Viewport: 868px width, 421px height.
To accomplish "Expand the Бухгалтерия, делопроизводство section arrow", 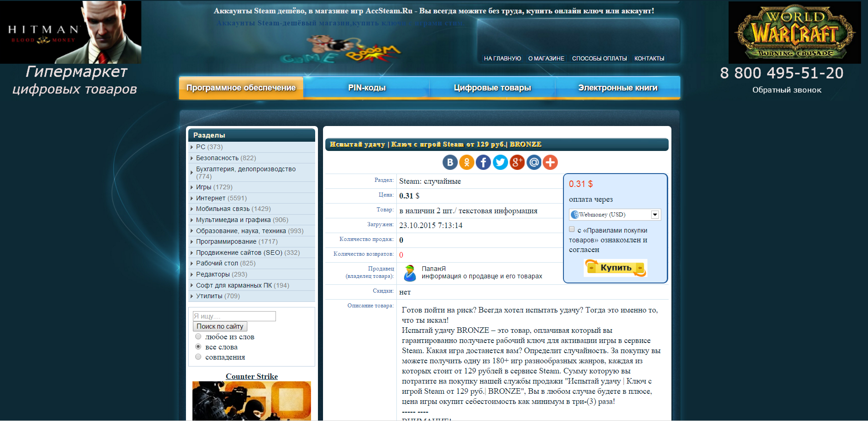I will [192, 173].
